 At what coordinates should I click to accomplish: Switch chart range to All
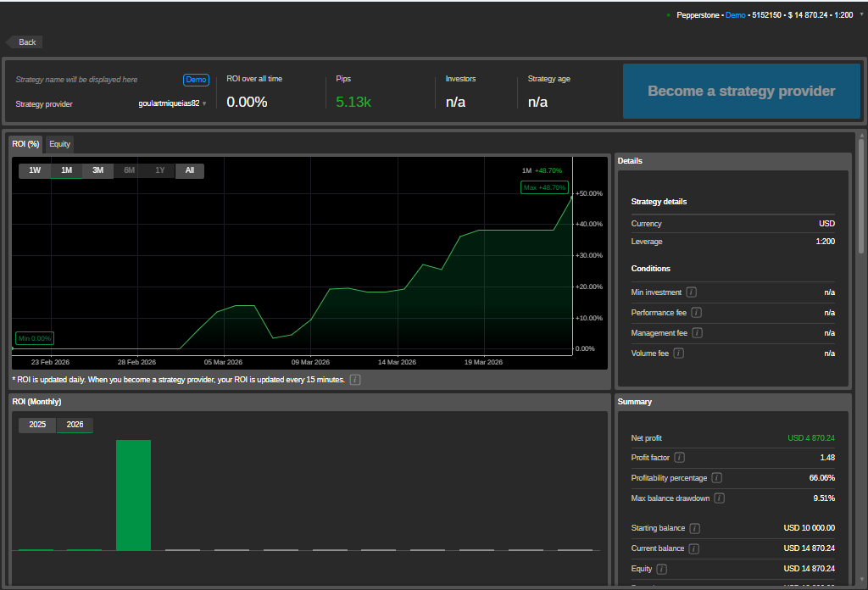point(190,170)
